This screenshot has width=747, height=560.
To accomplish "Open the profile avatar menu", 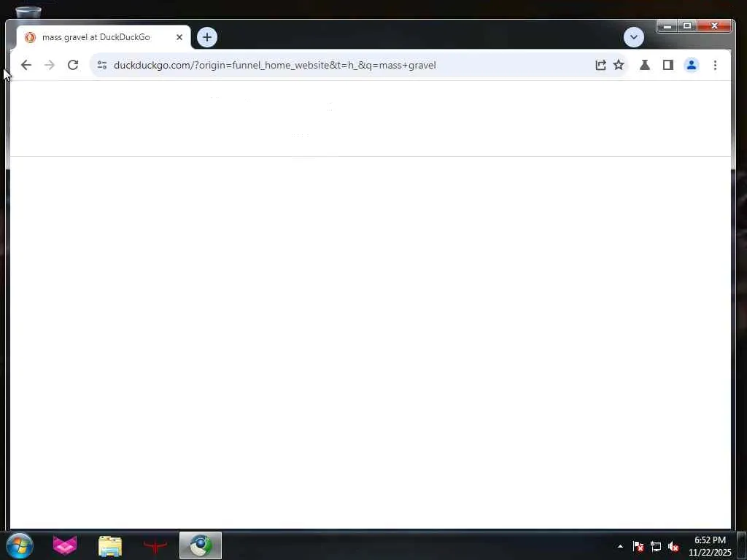I will [692, 65].
